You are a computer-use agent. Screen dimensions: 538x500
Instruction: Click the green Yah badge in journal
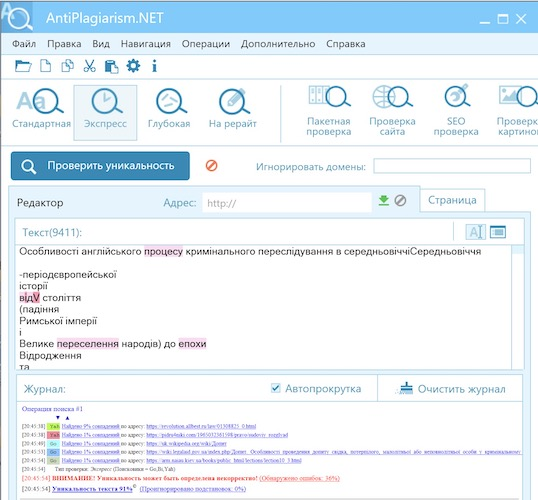(x=54, y=427)
